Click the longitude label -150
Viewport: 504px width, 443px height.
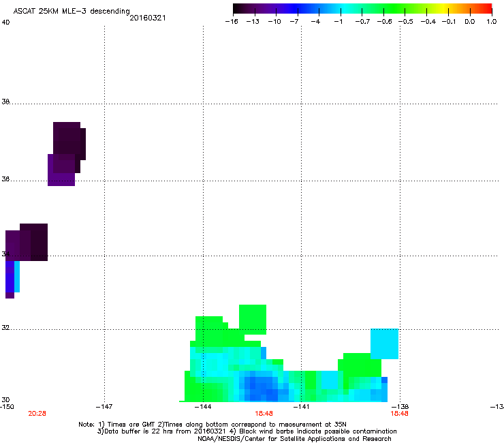coord(7,407)
